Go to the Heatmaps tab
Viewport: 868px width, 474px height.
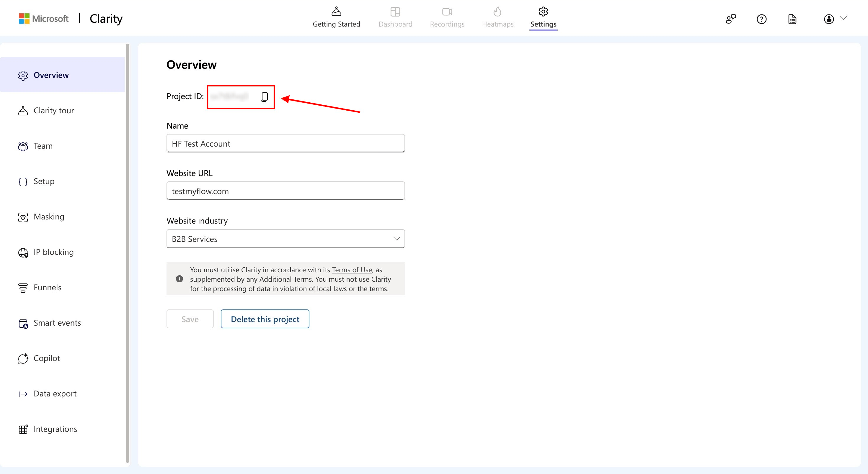498,17
